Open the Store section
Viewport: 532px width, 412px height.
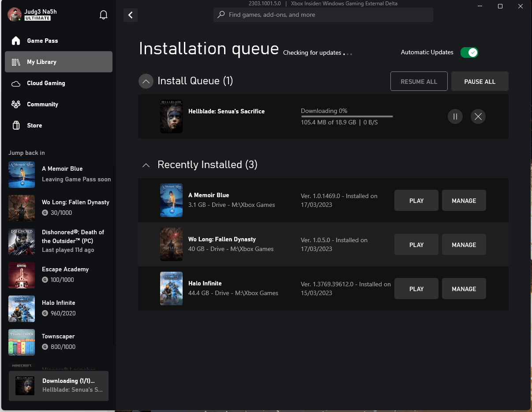(59, 125)
